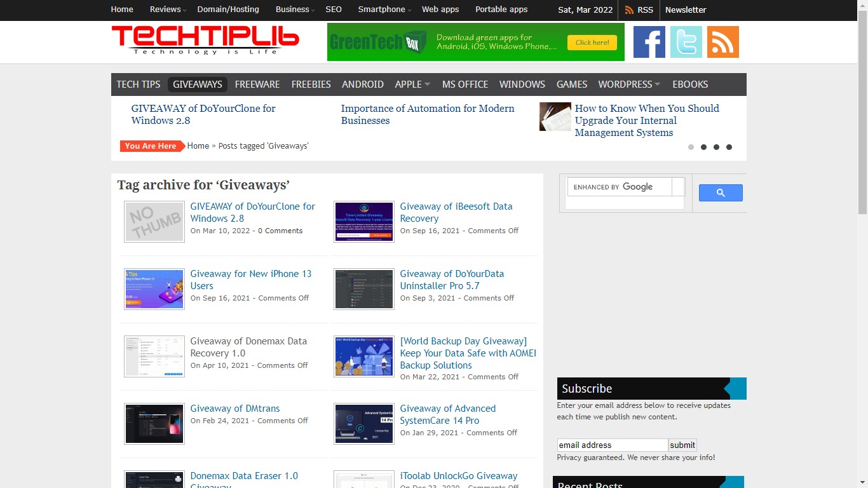
Task: Select the second slider pagination dot
Action: (x=703, y=147)
